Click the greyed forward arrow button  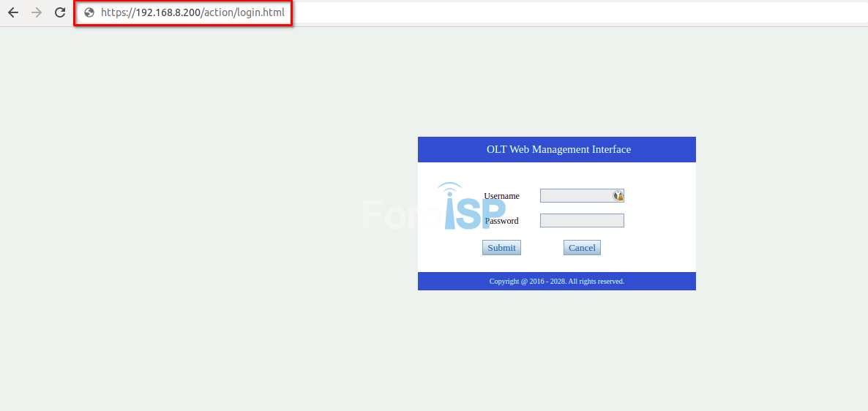pos(37,12)
